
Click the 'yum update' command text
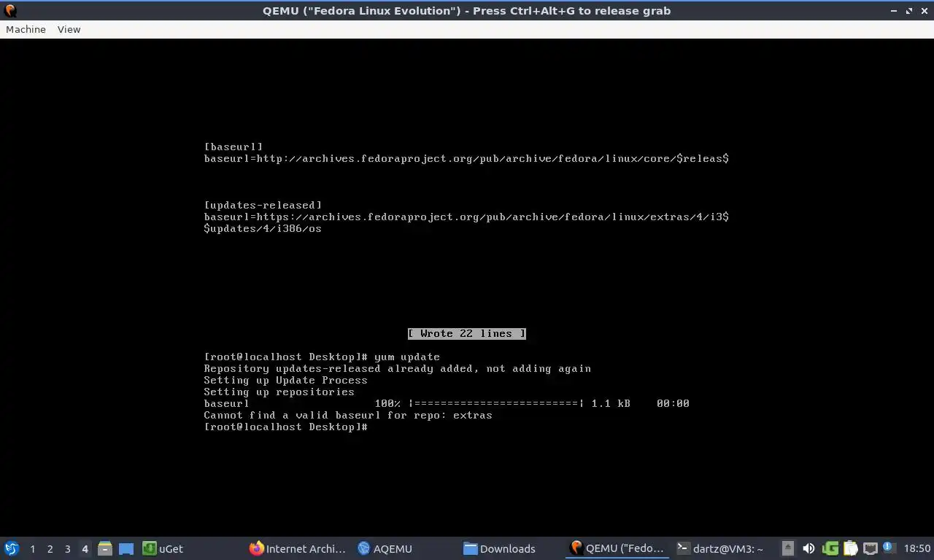click(407, 357)
